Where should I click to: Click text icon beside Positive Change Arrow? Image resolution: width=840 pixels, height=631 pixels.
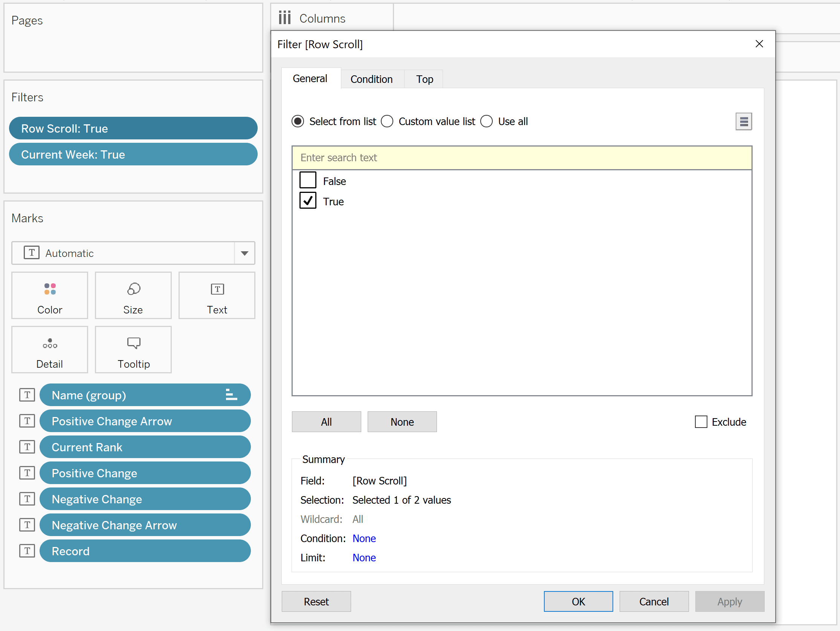27,421
